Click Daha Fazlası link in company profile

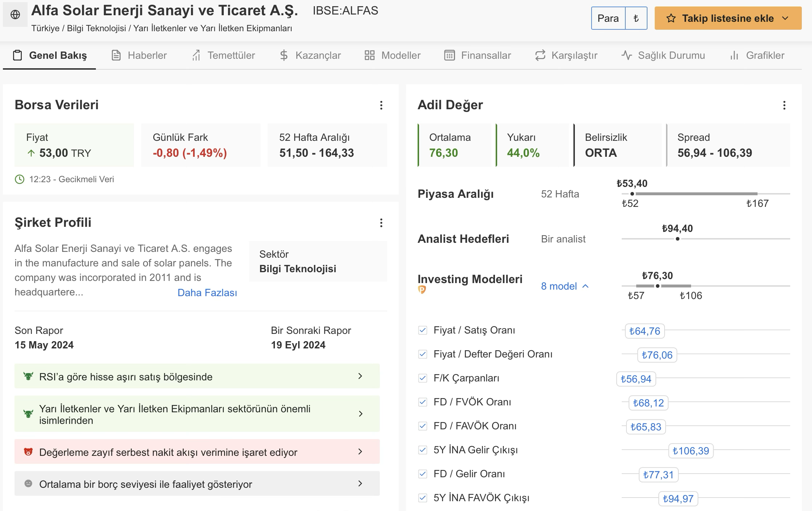[207, 293]
